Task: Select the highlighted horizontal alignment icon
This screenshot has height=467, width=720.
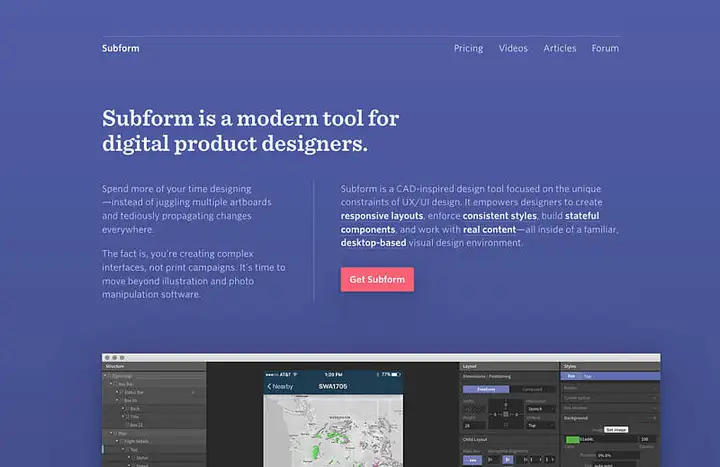Action: 507,460
